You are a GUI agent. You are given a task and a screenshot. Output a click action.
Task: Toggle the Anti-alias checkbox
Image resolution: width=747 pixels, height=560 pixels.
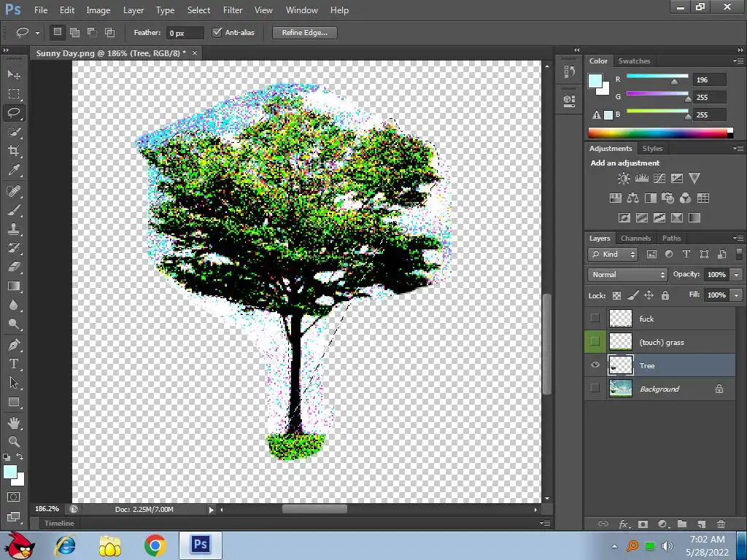click(x=217, y=32)
